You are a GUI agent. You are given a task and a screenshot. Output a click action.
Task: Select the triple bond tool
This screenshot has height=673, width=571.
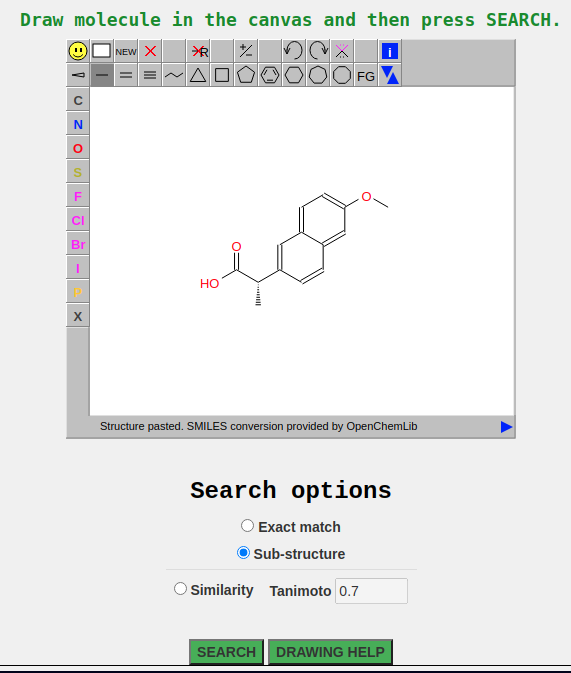(150, 76)
